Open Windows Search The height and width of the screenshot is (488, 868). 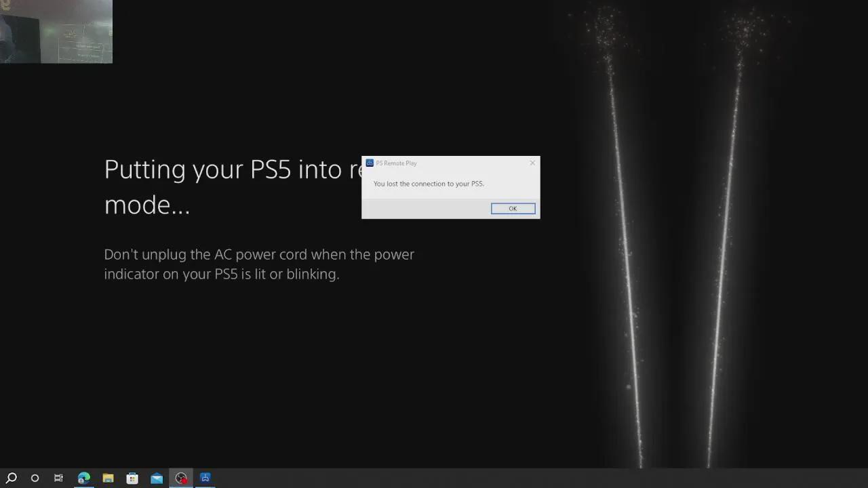tap(10, 479)
